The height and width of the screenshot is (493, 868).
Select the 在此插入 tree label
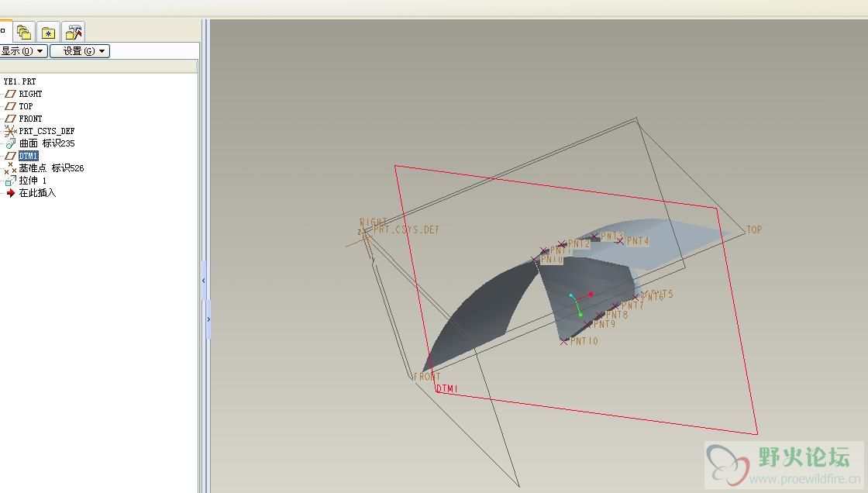37,193
